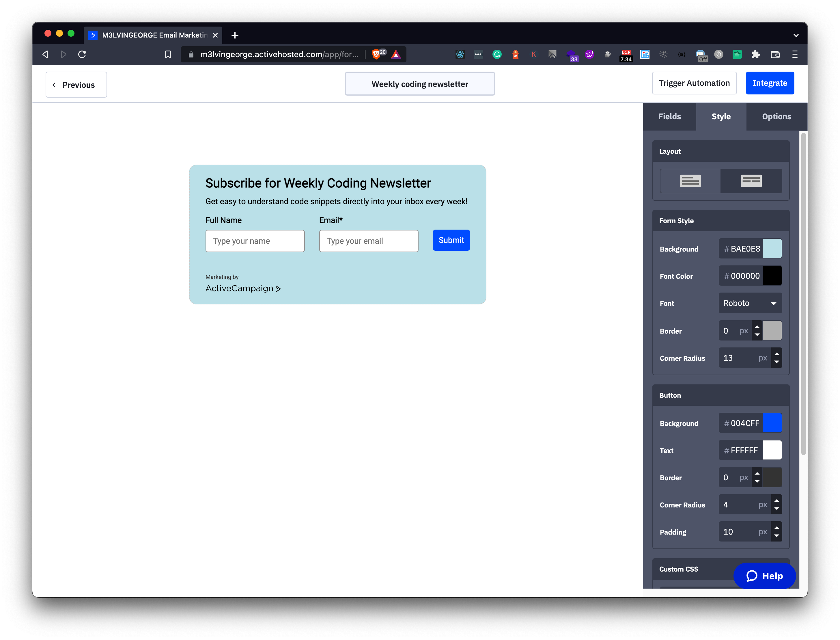Edit Button Background hex field 004CFF
This screenshot has width=840, height=640.
[x=741, y=423]
